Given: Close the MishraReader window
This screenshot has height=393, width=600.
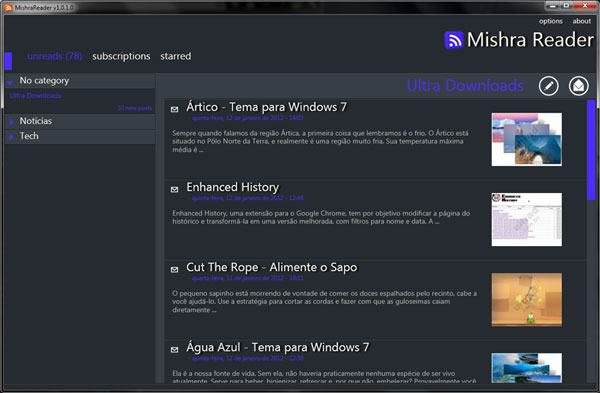Looking at the screenshot, I should (x=585, y=5).
